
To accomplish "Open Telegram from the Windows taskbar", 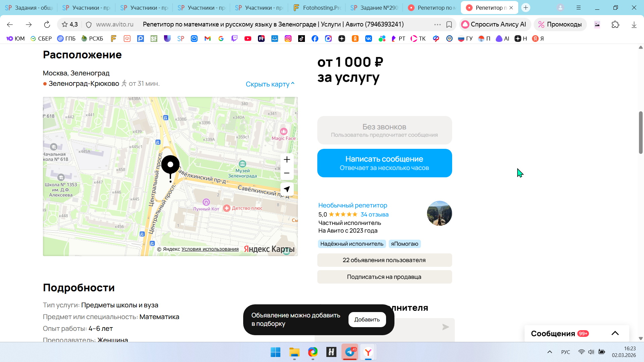I will point(350,352).
